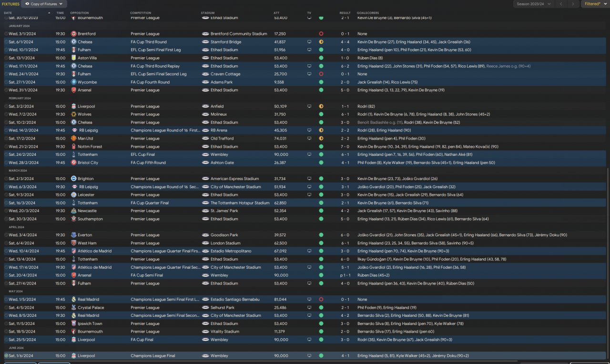Tick the selection circle for Sat, 2/3/2024
The width and height of the screenshot is (610, 364).
click(x=6, y=179)
